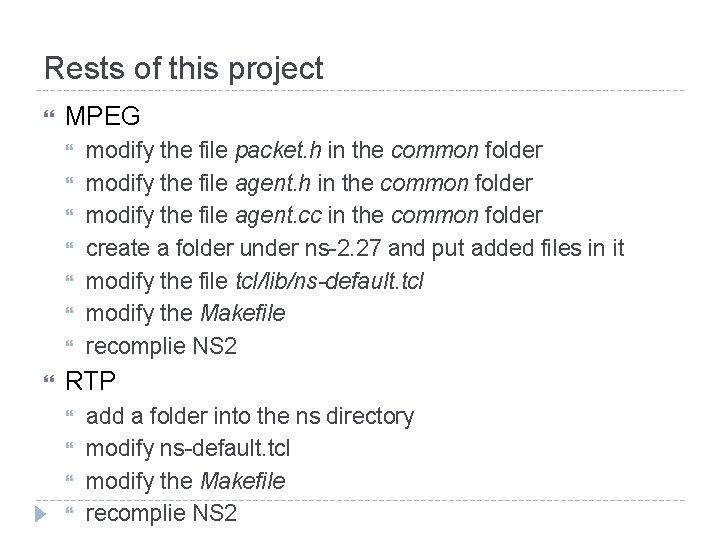Click the slide title 'Rests of this project'
This screenshot has height=540, width=720.
click(184, 69)
